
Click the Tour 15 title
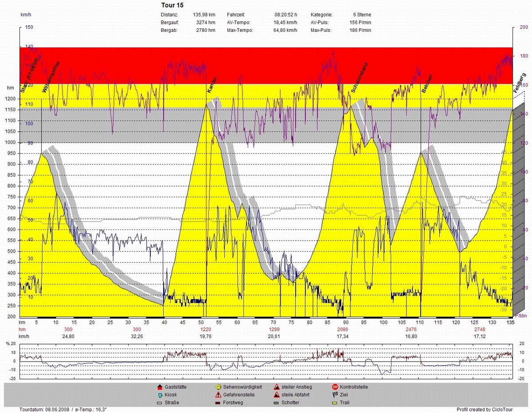click(x=172, y=5)
